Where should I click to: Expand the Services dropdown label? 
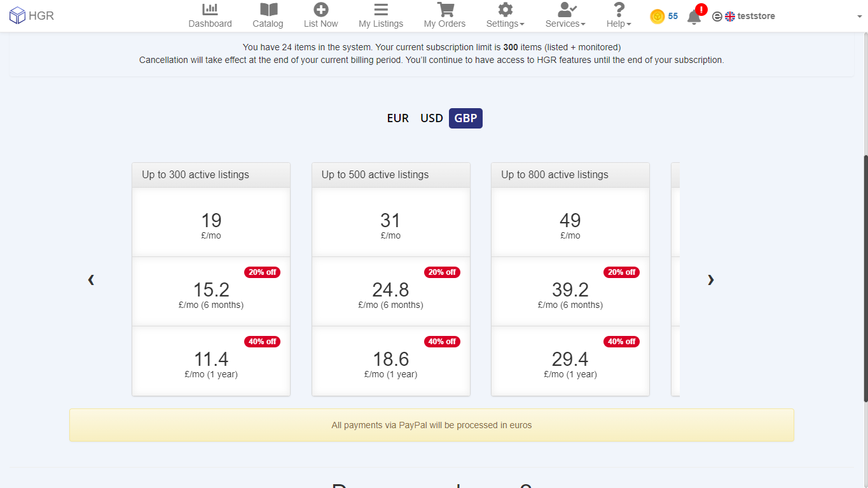tap(565, 24)
